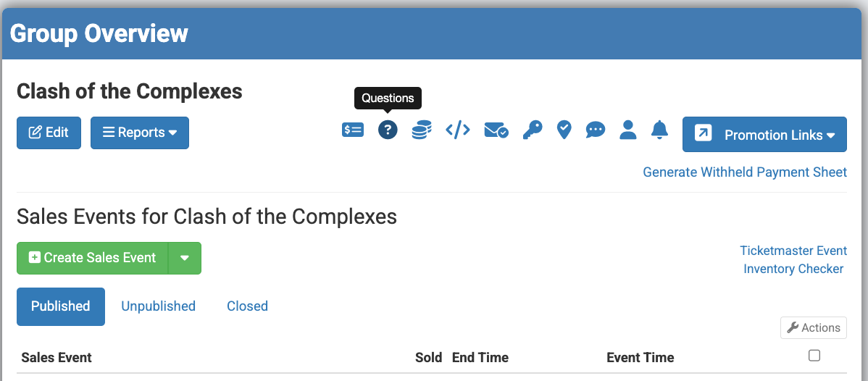Open the Ticketmaster Event Inventory Checker link
The height and width of the screenshot is (381, 868).
coord(793,259)
